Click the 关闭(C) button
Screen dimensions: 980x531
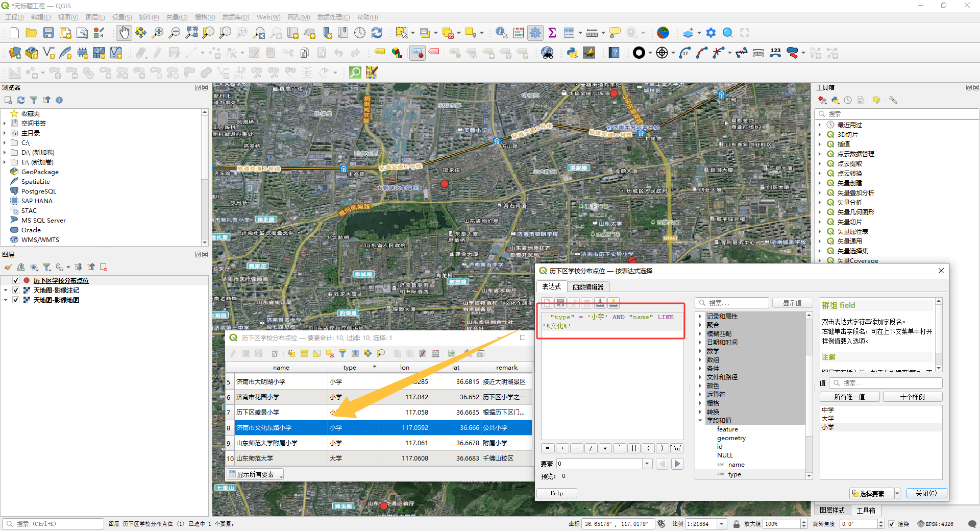[926, 494]
